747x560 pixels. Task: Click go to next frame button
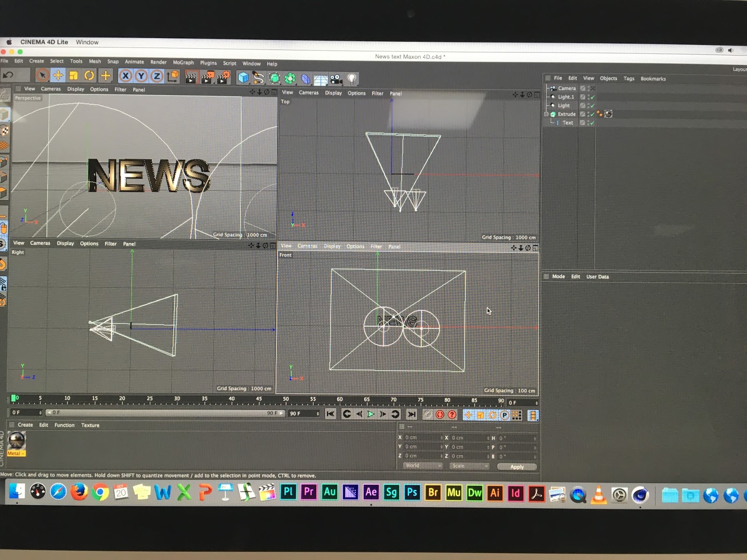(x=382, y=414)
